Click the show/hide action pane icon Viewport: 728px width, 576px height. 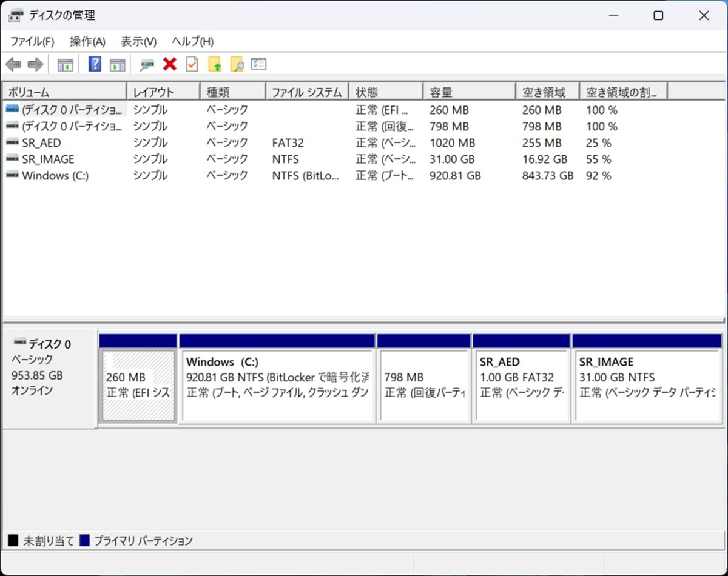tap(117, 64)
